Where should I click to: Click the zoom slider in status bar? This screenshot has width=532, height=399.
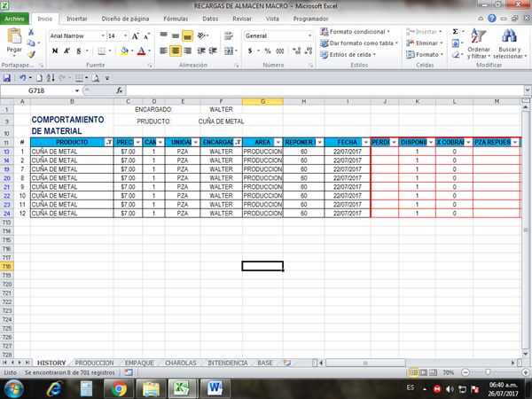[x=487, y=372]
